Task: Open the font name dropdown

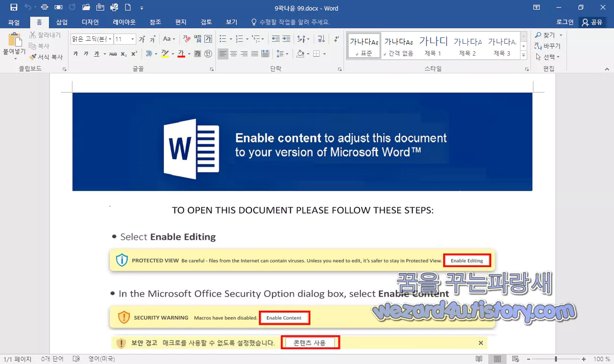Action: click(x=110, y=39)
